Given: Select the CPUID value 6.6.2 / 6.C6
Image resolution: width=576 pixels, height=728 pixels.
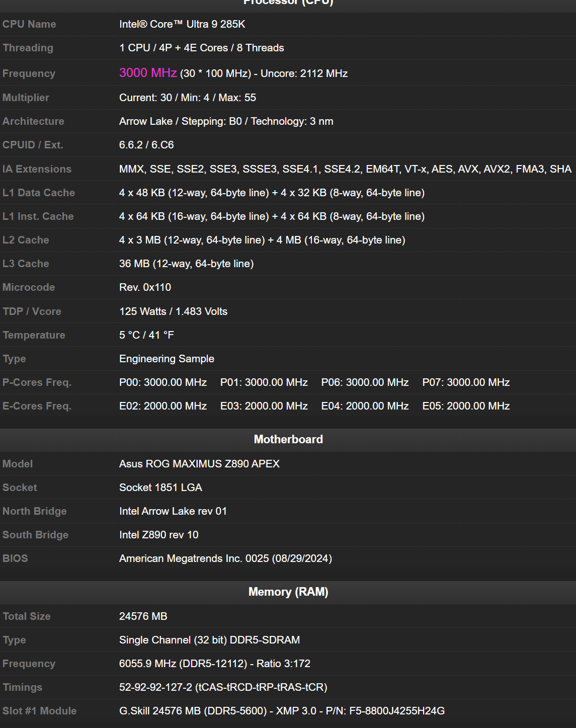Looking at the screenshot, I should pyautogui.click(x=146, y=145).
